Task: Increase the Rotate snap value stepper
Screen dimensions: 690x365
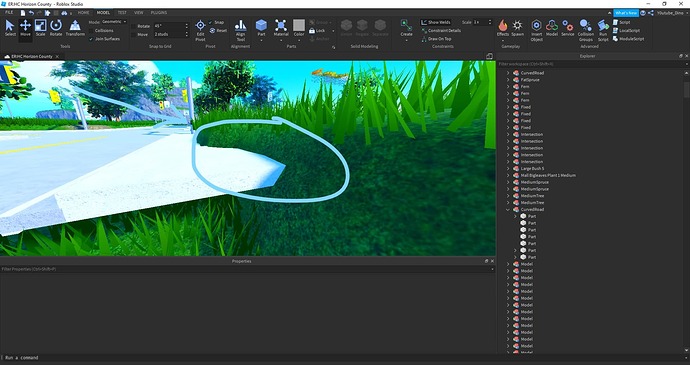Action: [x=187, y=24]
